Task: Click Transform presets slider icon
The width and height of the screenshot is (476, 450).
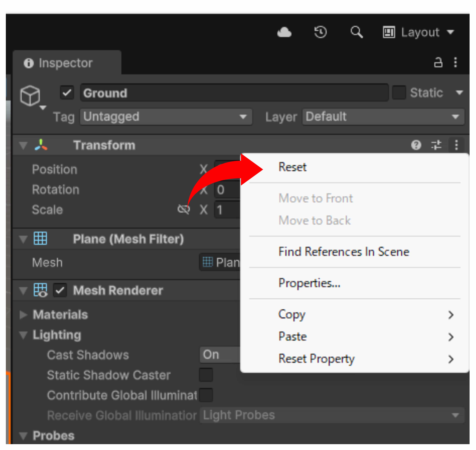Action: click(436, 145)
